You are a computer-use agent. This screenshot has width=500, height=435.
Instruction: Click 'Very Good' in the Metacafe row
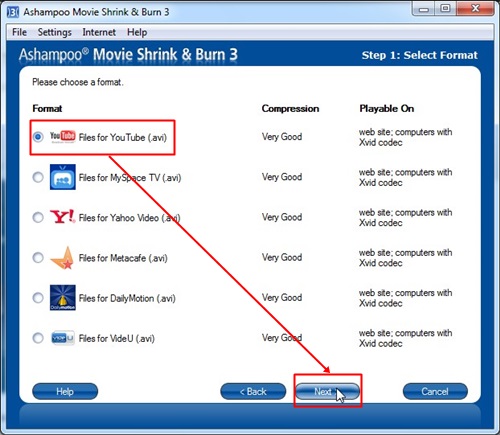tap(282, 257)
